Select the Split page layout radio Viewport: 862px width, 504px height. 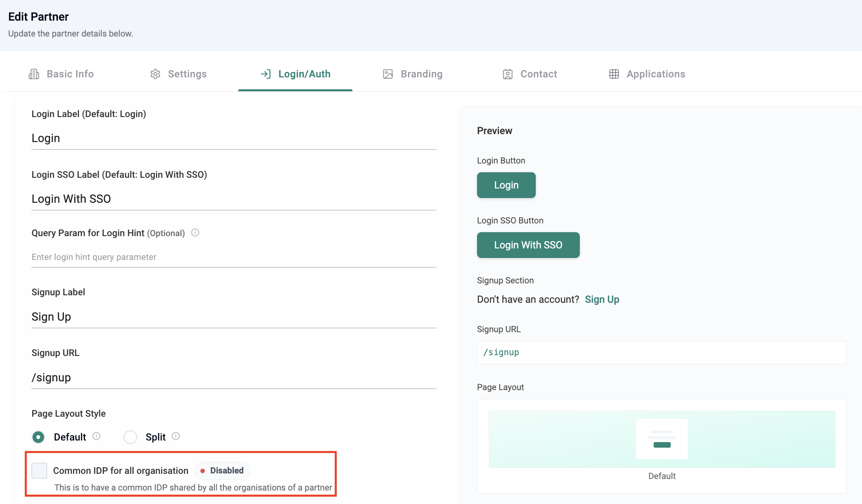(x=130, y=437)
